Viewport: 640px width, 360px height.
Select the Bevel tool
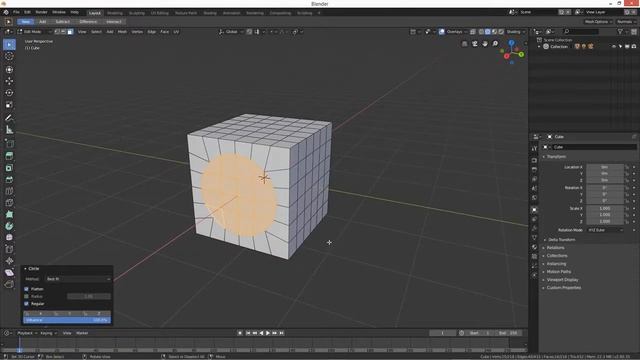tap(9, 179)
